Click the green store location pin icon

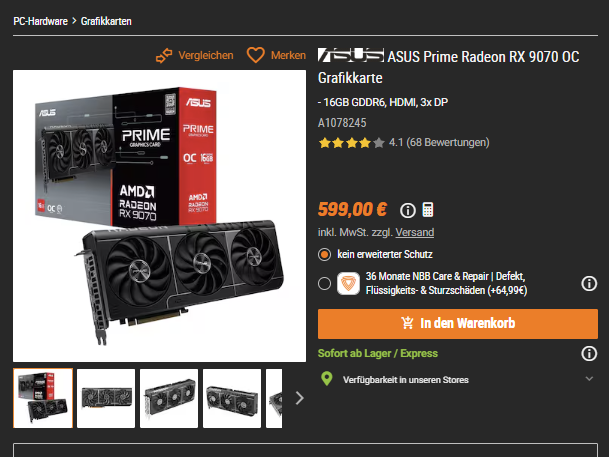coord(327,379)
